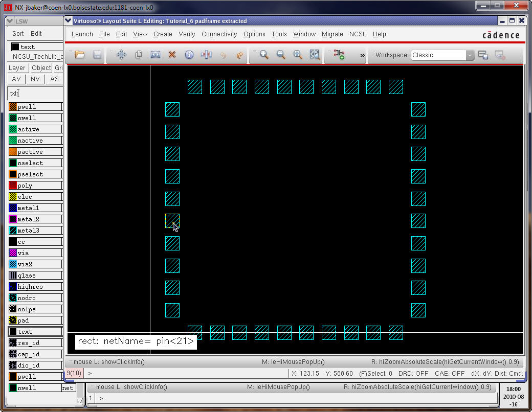Click the Open folder toolbar icon

point(80,55)
